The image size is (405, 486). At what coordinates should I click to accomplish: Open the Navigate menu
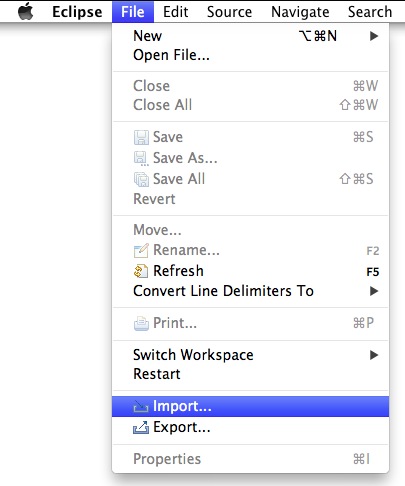click(x=300, y=12)
